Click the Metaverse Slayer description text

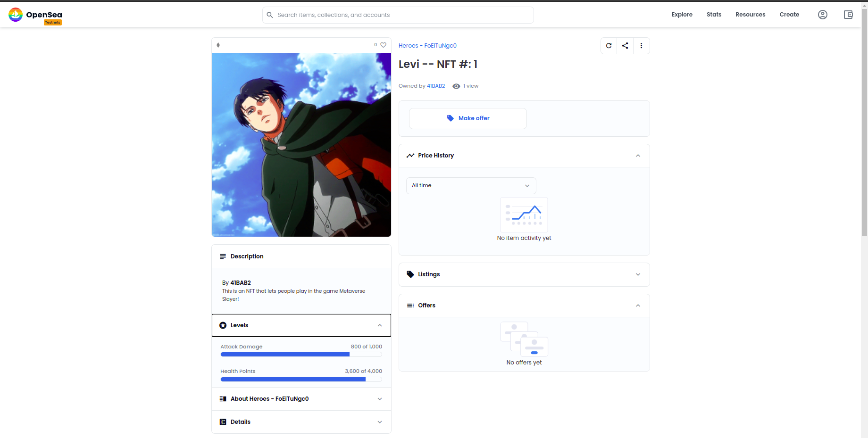coord(293,295)
